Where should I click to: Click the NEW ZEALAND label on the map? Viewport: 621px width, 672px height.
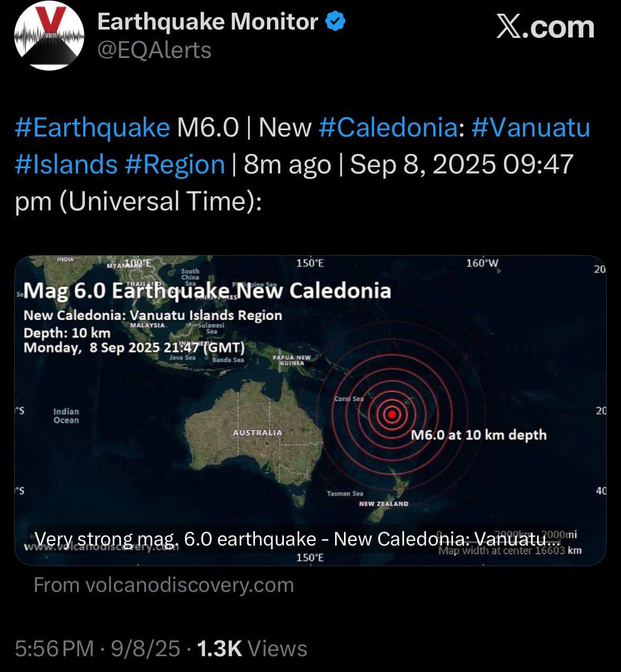tap(383, 504)
